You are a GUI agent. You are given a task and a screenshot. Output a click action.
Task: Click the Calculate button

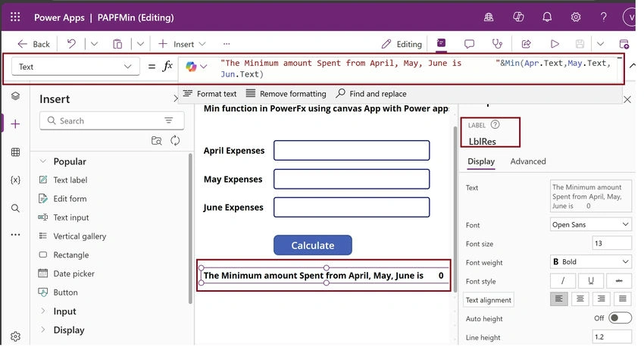tap(313, 245)
